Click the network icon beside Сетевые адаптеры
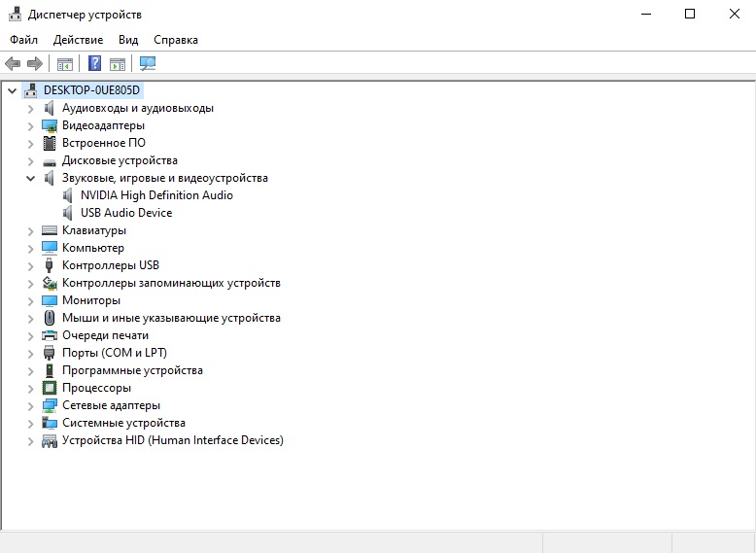756x553 pixels. point(50,405)
